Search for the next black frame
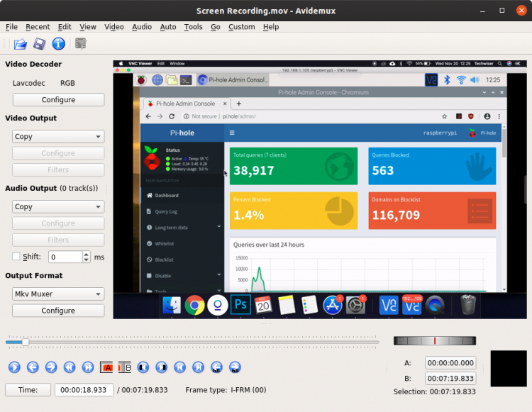The image size is (532, 412). pyautogui.click(x=162, y=367)
